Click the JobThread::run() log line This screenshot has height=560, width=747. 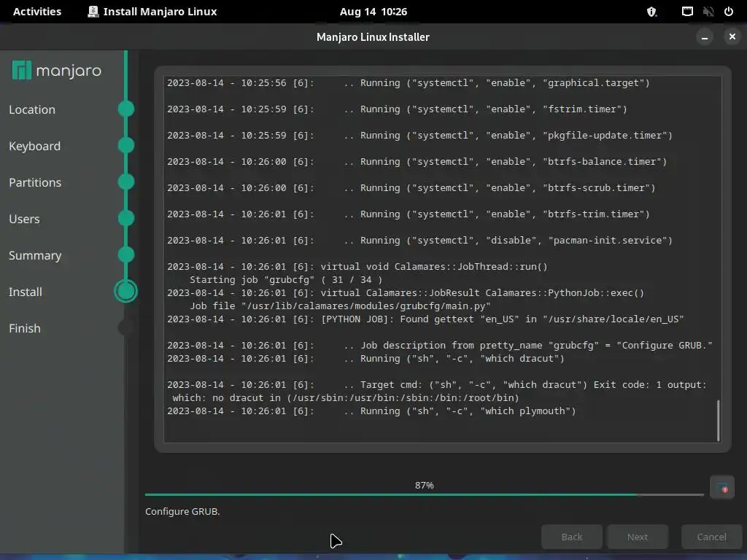coord(357,267)
